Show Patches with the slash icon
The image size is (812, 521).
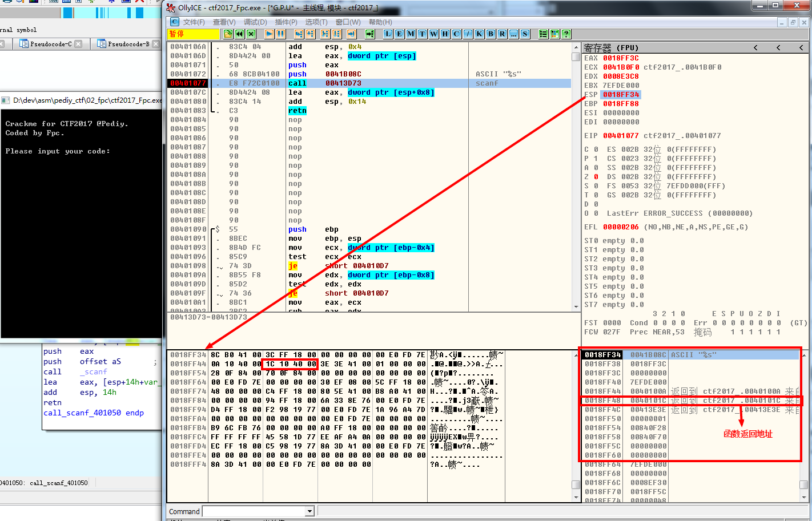[x=468, y=34]
